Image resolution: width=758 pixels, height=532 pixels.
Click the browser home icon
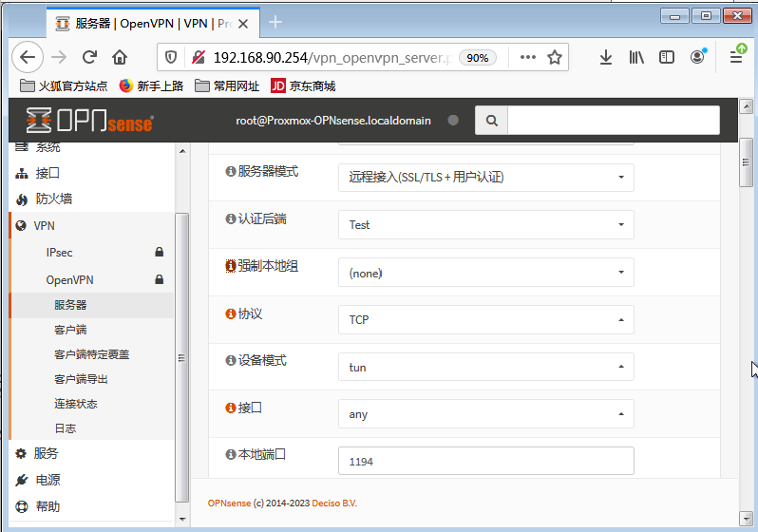click(x=120, y=57)
